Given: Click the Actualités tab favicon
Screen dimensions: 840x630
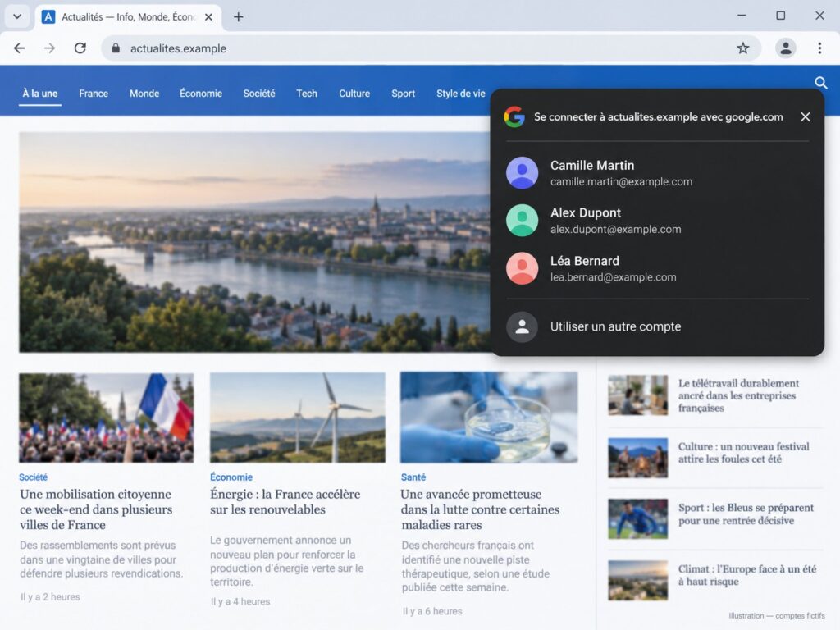Looking at the screenshot, I should pos(48,16).
